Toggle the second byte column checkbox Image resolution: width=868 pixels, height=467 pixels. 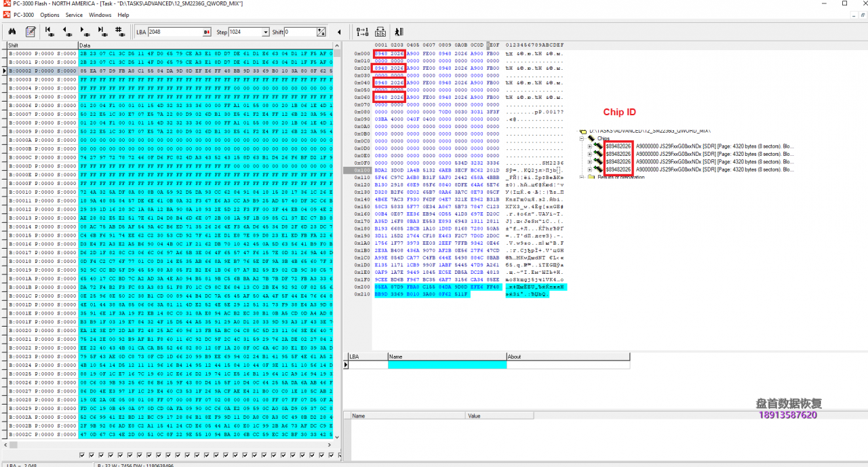coord(92,455)
